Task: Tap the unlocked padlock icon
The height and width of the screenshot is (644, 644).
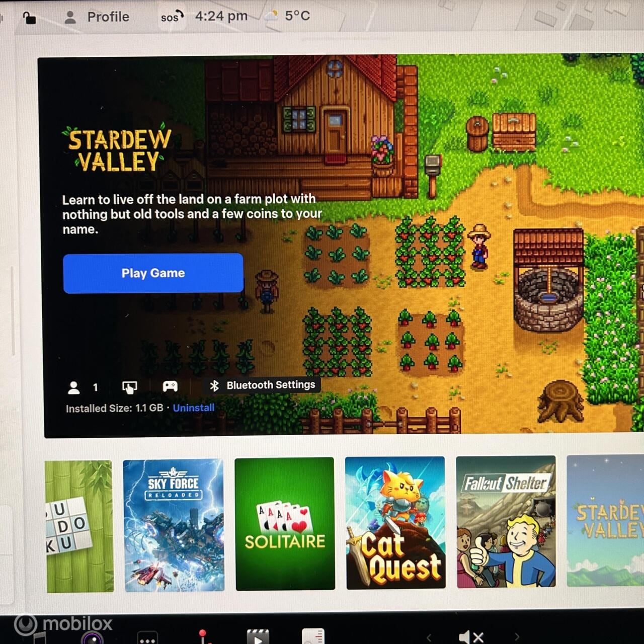Action: click(x=29, y=18)
